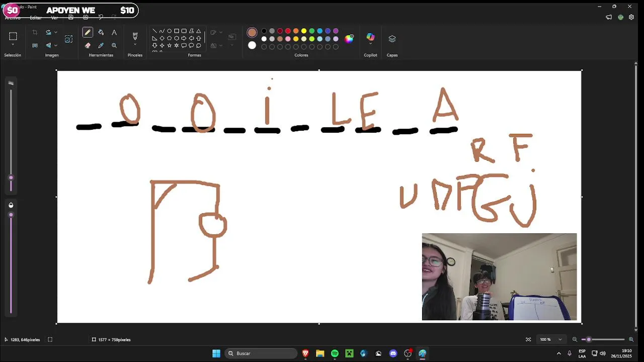The image size is (644, 362).
Task: Expand the Pinceles brushes dropdown
Action: (135, 45)
